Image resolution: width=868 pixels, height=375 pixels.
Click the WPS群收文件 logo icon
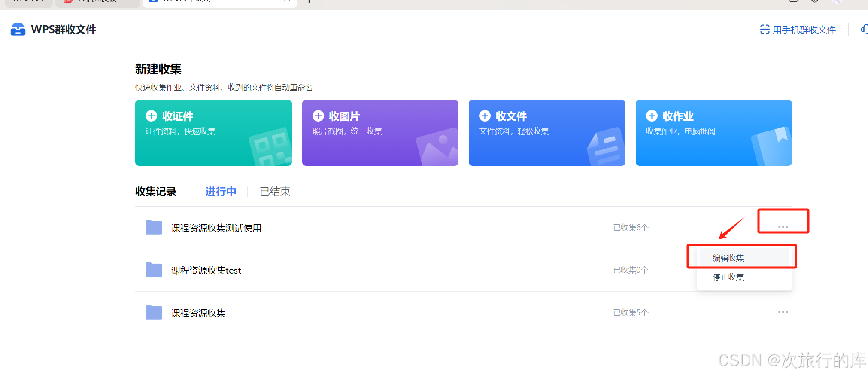(18, 29)
